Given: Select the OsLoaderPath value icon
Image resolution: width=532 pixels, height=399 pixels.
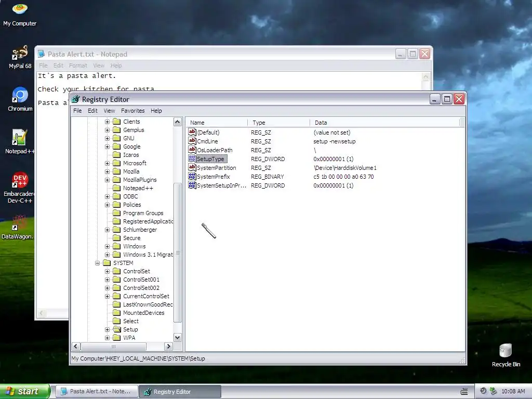Looking at the screenshot, I should click(192, 150).
